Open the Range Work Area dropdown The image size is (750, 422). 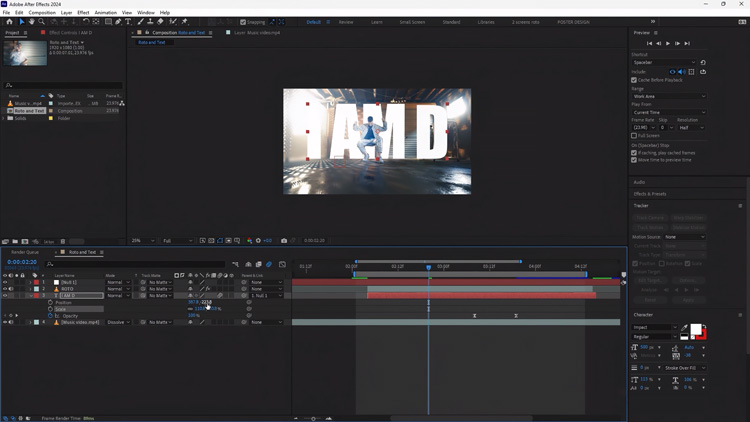(669, 97)
